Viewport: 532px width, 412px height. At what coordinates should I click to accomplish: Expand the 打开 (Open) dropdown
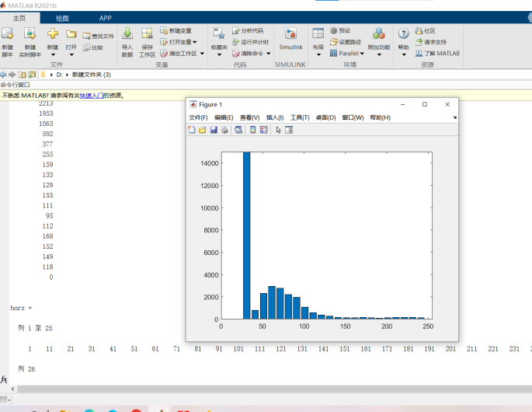coord(71,54)
